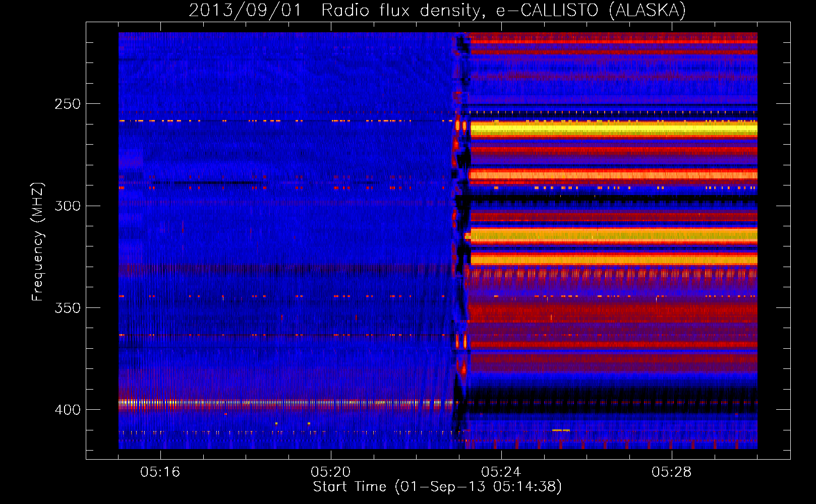816x504 pixels.
Task: Click the '05:24' time axis label
Action: click(x=501, y=472)
